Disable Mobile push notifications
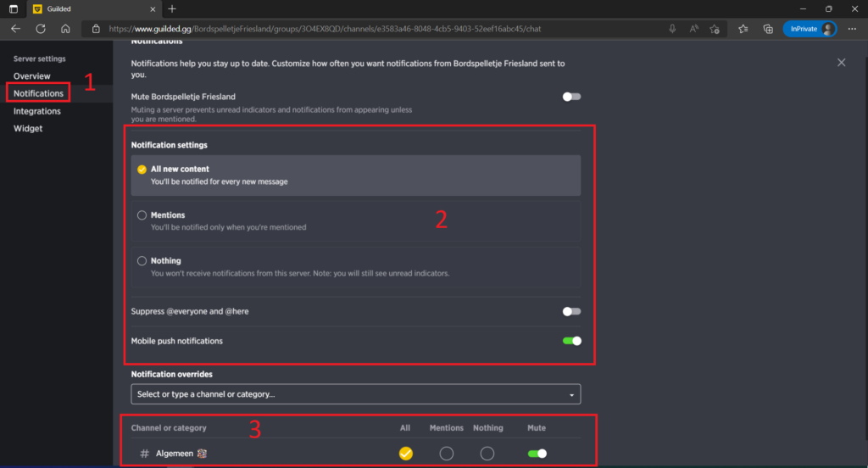The height and width of the screenshot is (468, 868). (572, 341)
